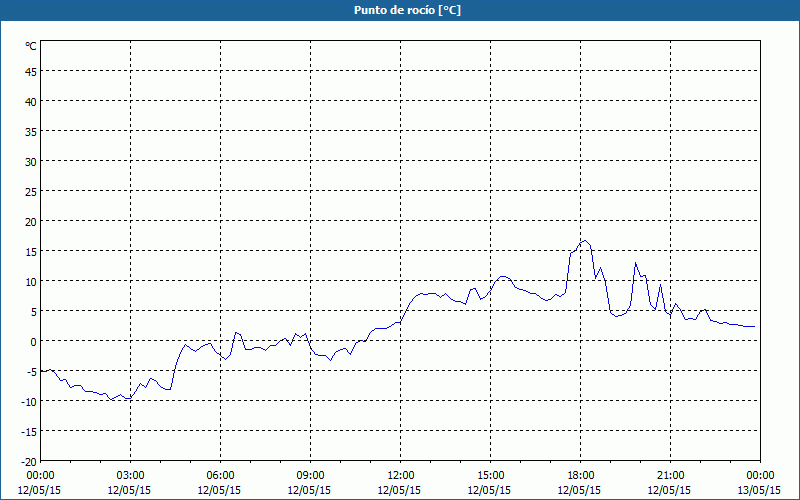The image size is (800, 500).
Task: Click the -10 value on the Y axis
Action: click(x=29, y=402)
